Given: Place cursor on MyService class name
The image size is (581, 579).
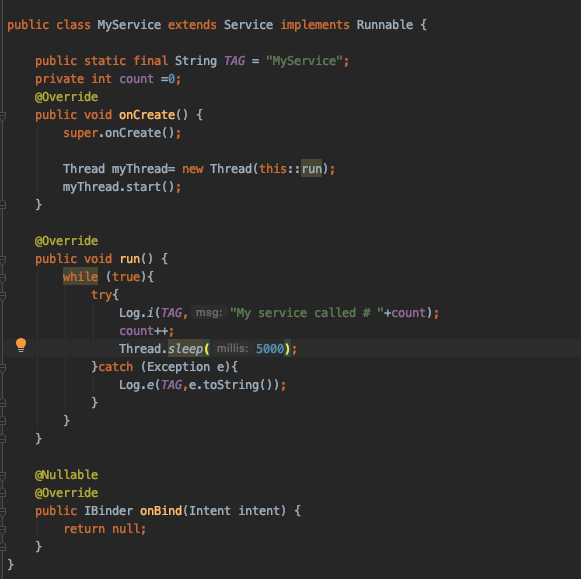Looking at the screenshot, I should pyautogui.click(x=129, y=25).
